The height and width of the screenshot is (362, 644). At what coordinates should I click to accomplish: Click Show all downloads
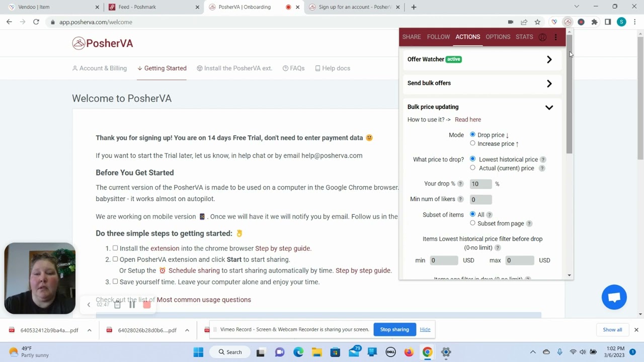612,330
